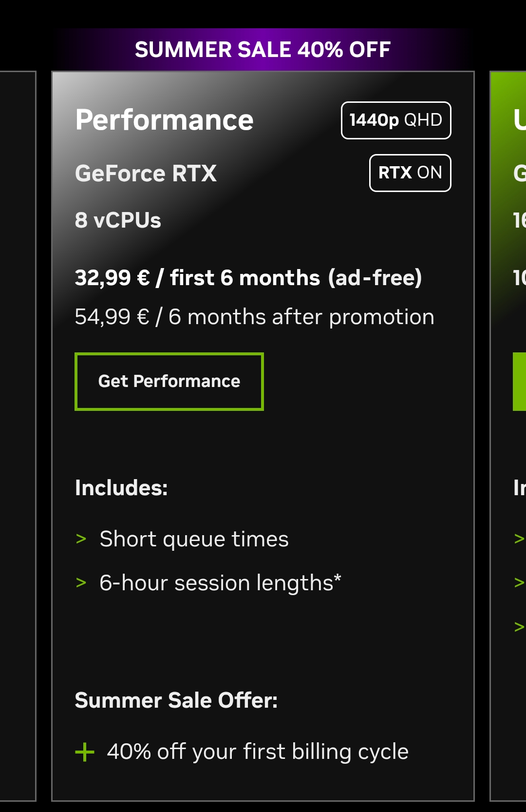
Task: Click the Summer Sale Offer: heading
Action: click(176, 700)
